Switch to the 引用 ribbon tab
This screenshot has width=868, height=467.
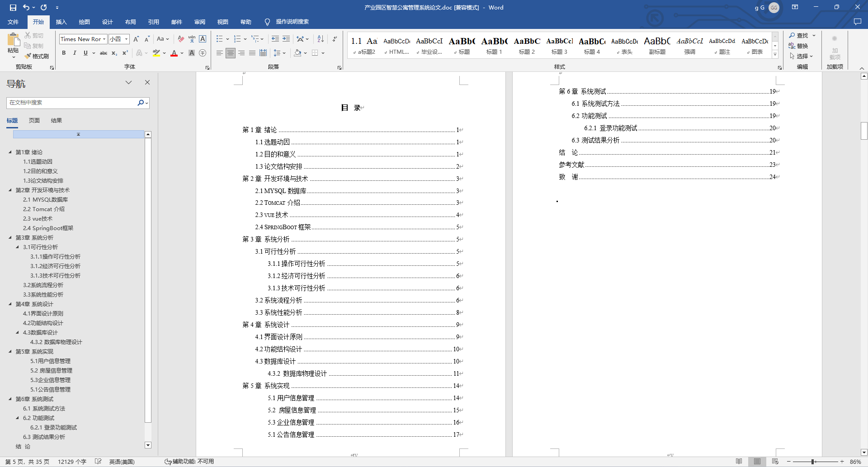pos(154,22)
